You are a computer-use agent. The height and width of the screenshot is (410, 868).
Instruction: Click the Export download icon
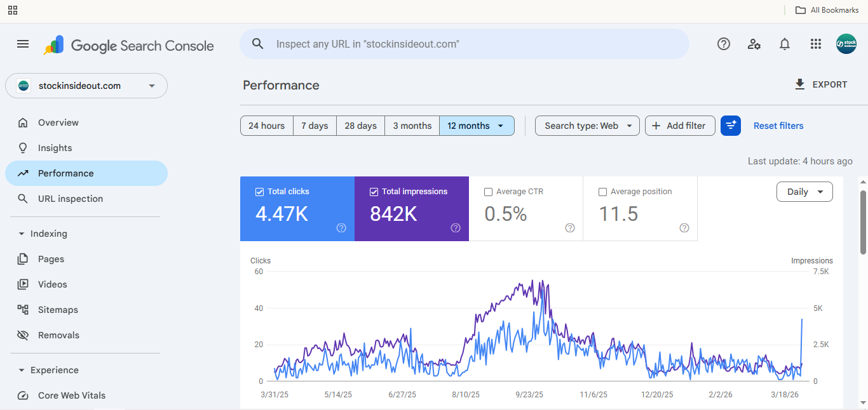pos(799,84)
